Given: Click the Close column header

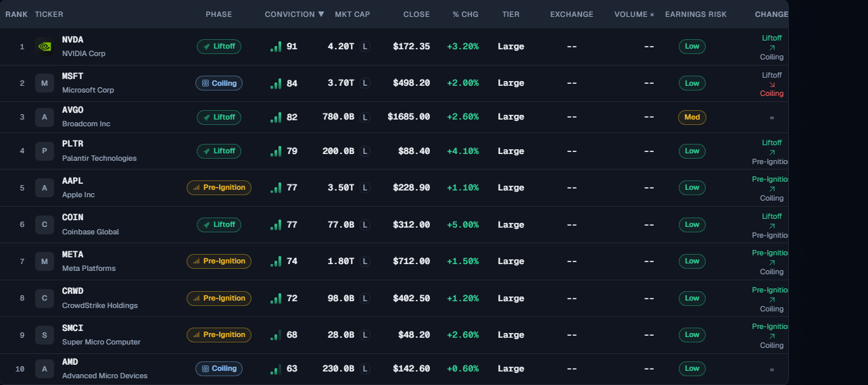Looking at the screenshot, I should coord(416,14).
